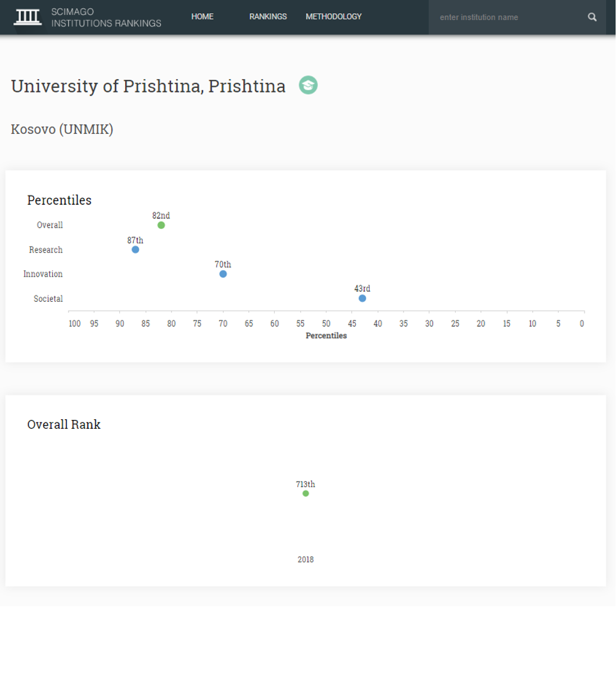
Task: Click the Kosovo (UNMIK) country label
Action: pos(62,129)
